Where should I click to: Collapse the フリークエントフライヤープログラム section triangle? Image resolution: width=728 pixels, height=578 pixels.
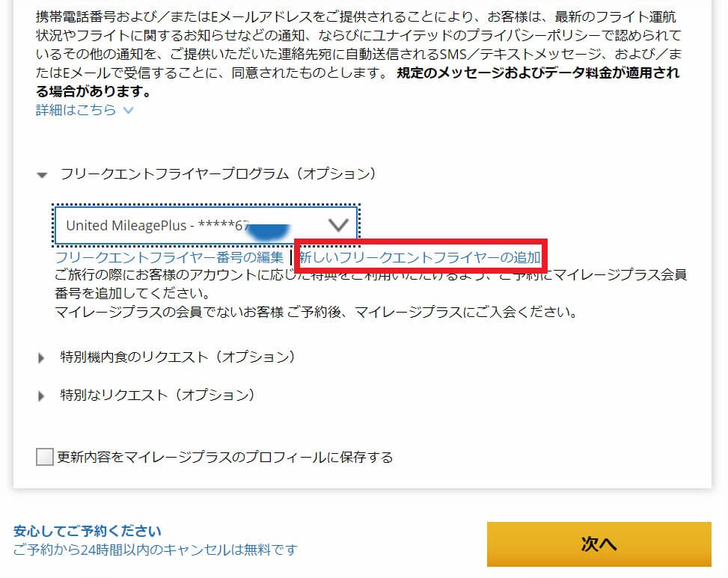point(41,174)
